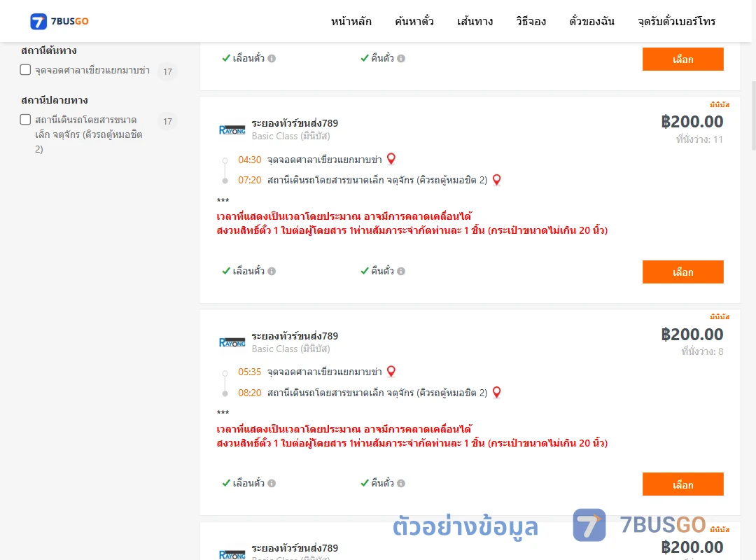Click the 05:35 departure time
This screenshot has height=560, width=756.
click(249, 372)
